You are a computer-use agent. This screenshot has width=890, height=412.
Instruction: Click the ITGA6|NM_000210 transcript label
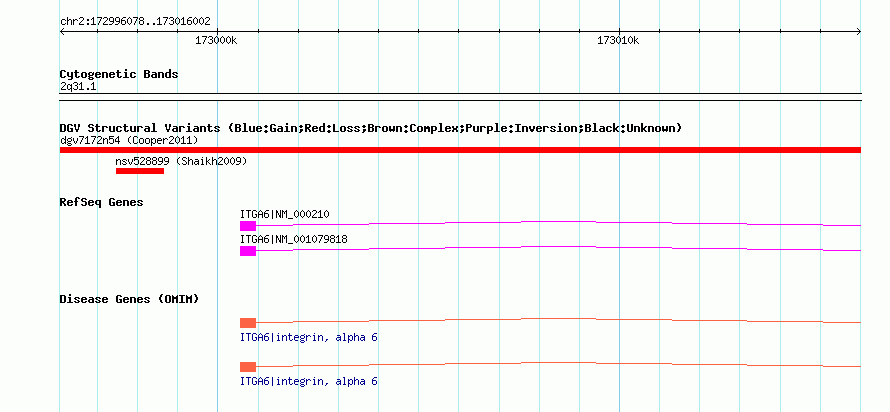284,215
